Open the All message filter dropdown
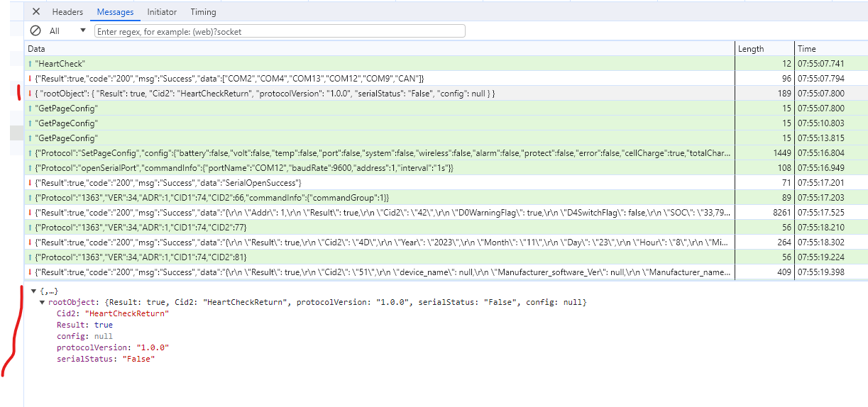Screen dimensions: 868x407 pyautogui.click(x=67, y=31)
